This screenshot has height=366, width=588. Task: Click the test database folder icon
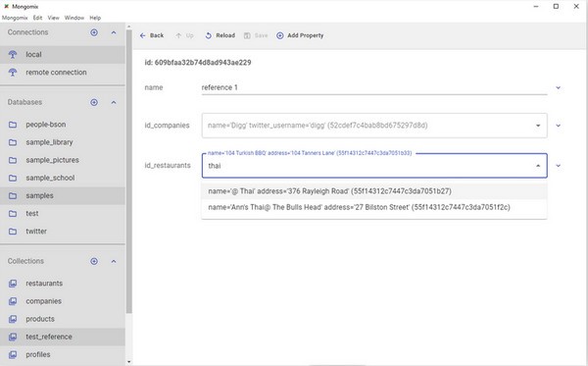(13, 214)
